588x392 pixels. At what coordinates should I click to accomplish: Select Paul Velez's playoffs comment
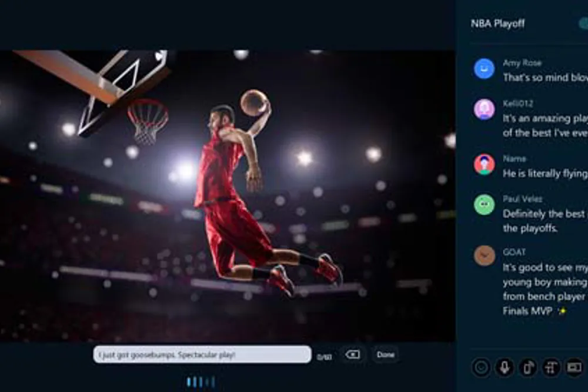click(x=544, y=221)
